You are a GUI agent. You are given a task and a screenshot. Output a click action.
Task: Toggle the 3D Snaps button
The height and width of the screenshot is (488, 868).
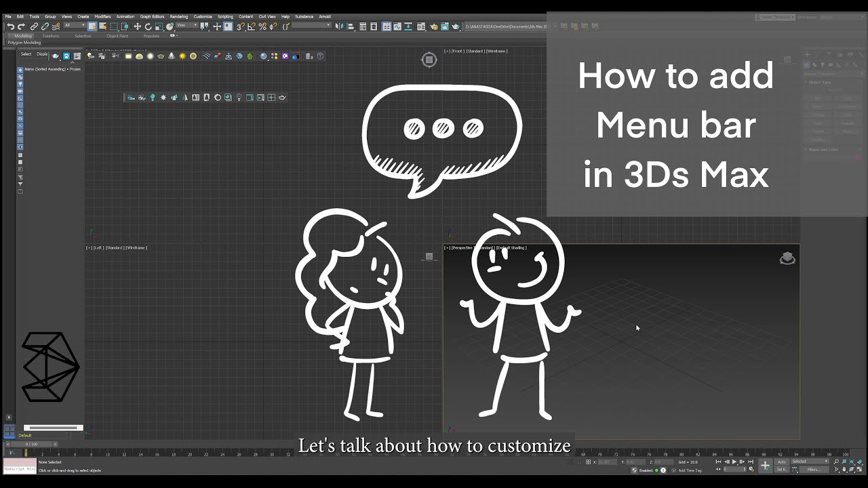(x=240, y=26)
